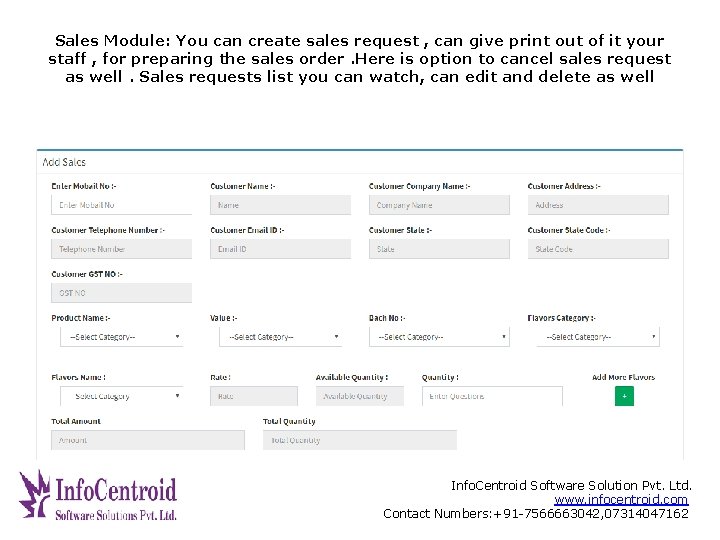The image size is (720, 540).
Task: Select the Customer Address input box
Action: (598, 205)
